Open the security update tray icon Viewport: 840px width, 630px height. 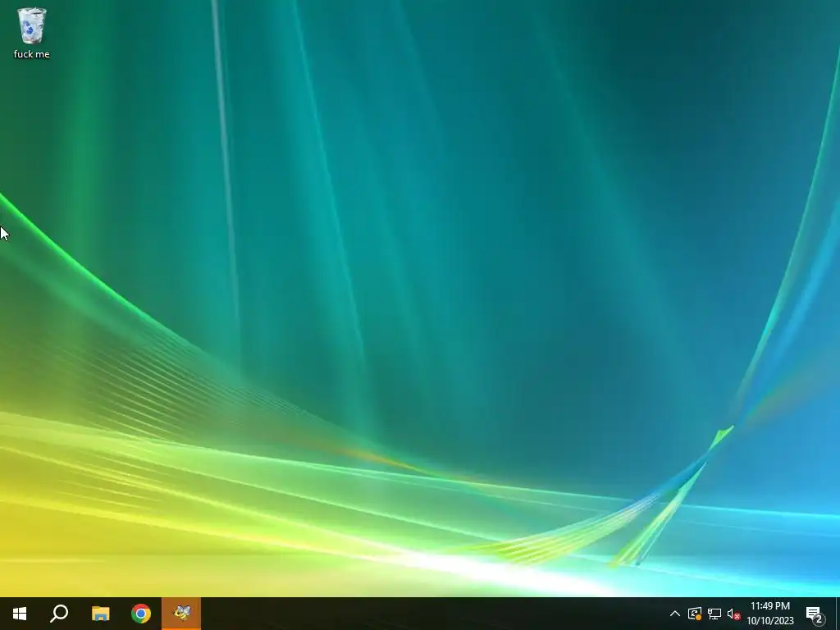pyautogui.click(x=695, y=614)
